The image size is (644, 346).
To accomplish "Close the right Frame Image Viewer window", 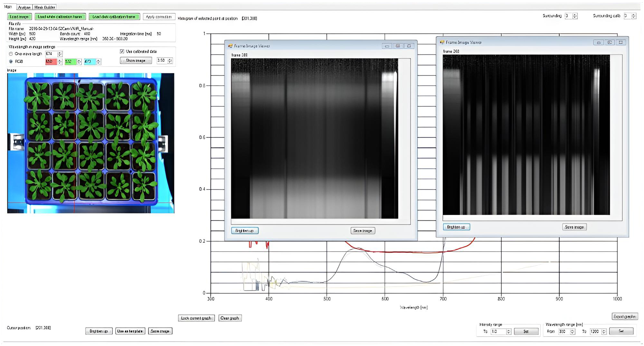I will (621, 42).
